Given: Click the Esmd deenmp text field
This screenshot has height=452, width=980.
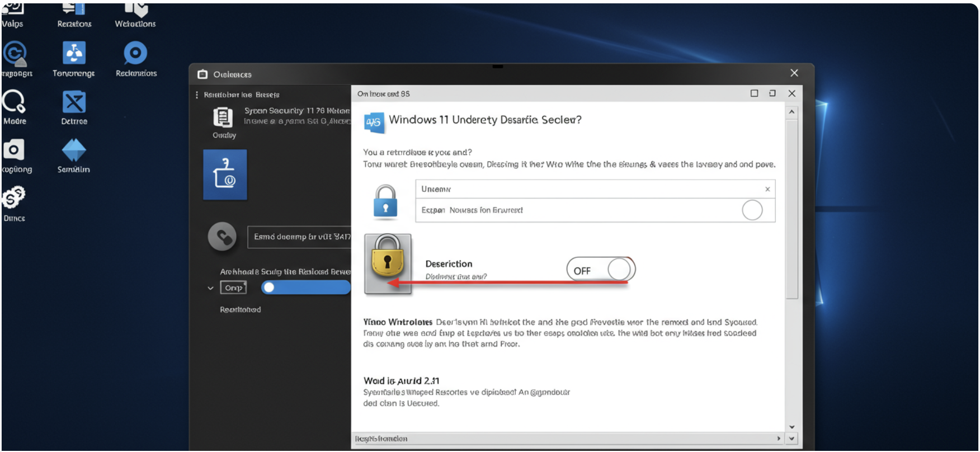Looking at the screenshot, I should pos(299,237).
